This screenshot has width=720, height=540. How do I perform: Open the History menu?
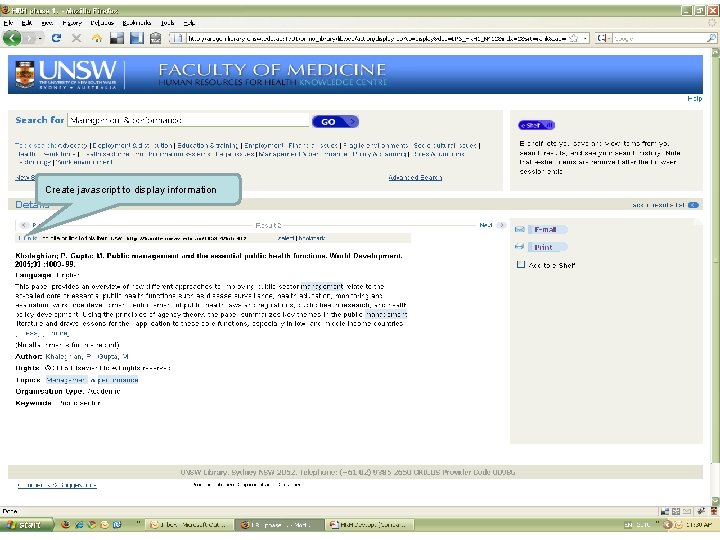tap(72, 22)
